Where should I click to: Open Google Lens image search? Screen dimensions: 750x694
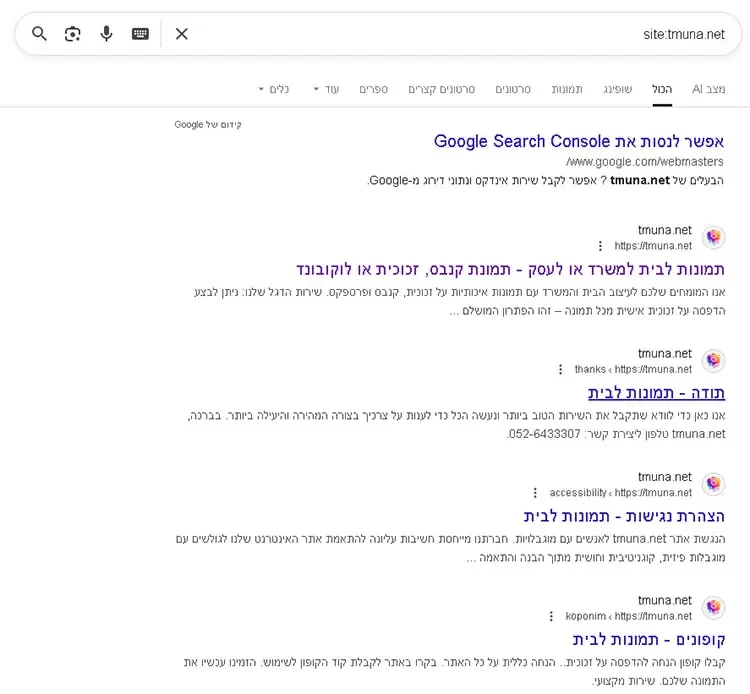click(73, 34)
